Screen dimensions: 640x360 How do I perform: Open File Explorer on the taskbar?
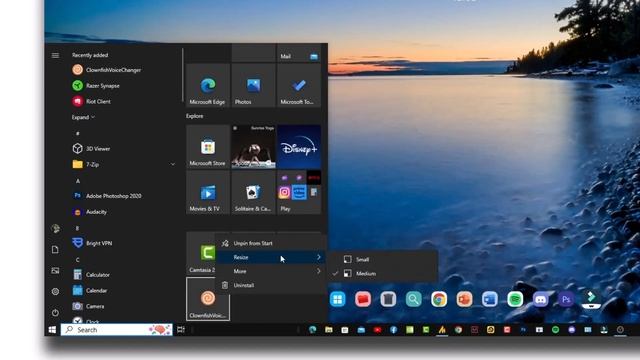click(329, 330)
